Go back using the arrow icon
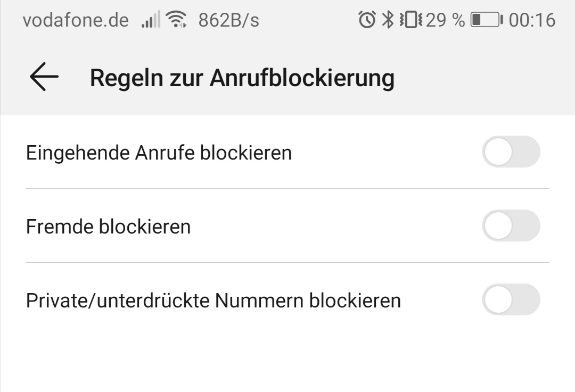 tap(44, 77)
